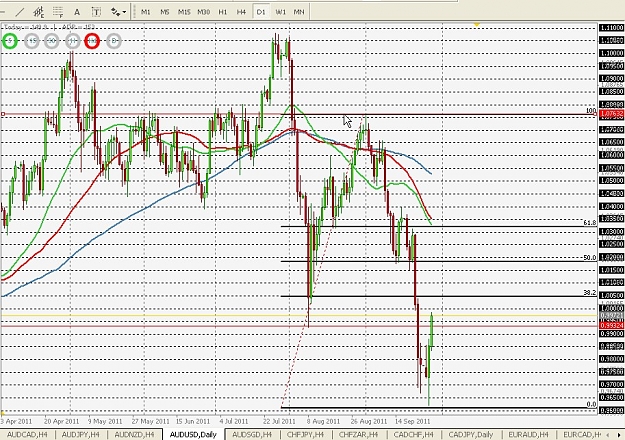625x440 pixels.
Task: Open the AUDNZD,H4 chart tab
Action: pyautogui.click(x=134, y=434)
